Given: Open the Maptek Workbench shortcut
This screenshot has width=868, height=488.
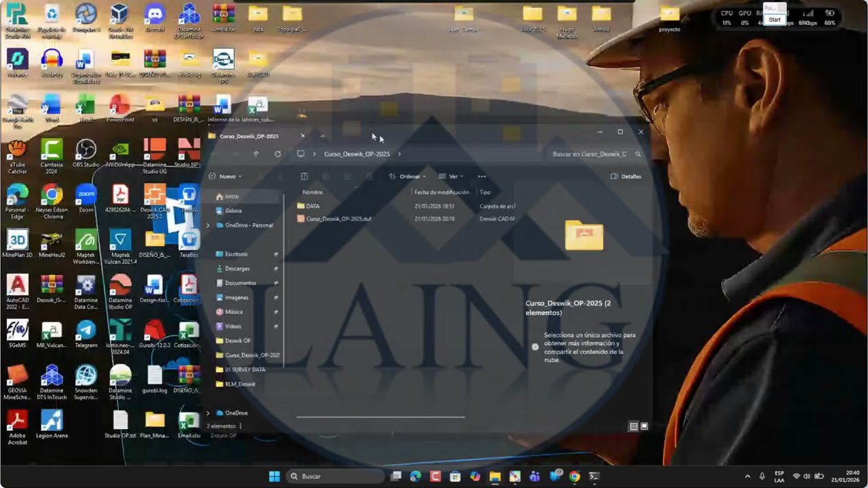Looking at the screenshot, I should [x=86, y=247].
